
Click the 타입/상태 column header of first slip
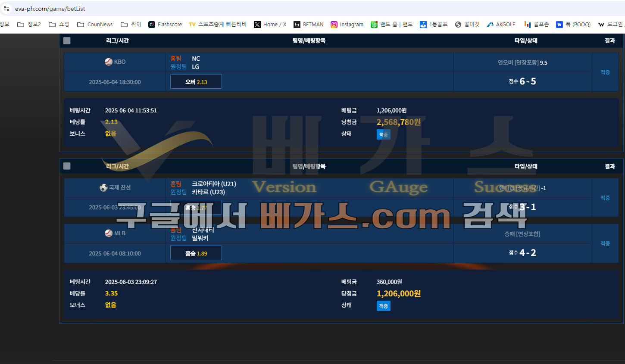[526, 40]
